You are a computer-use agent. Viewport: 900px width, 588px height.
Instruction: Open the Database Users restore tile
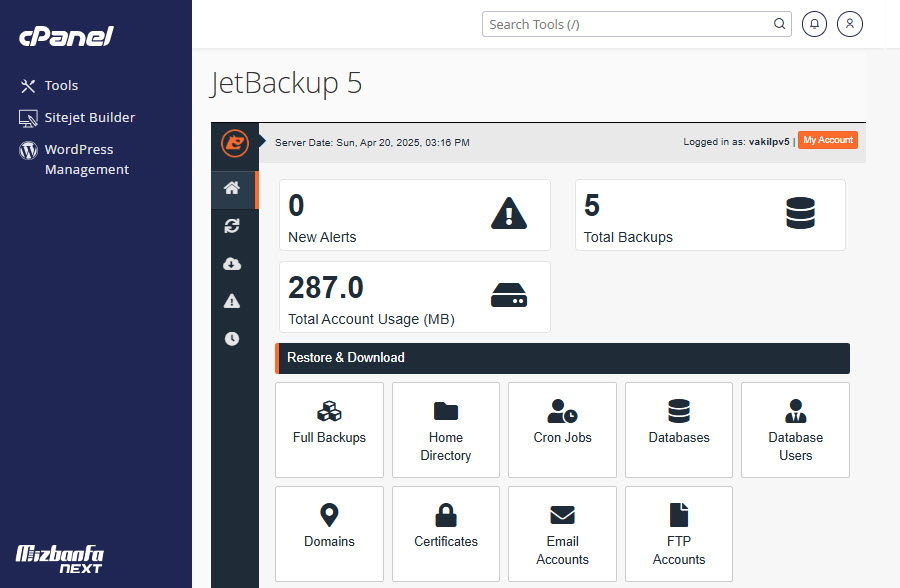796,430
